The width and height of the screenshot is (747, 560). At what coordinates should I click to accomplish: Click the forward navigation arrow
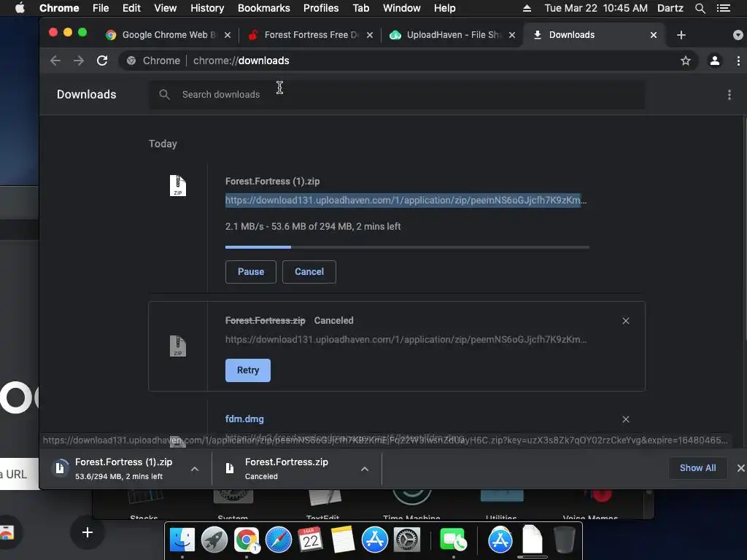pos(79,61)
